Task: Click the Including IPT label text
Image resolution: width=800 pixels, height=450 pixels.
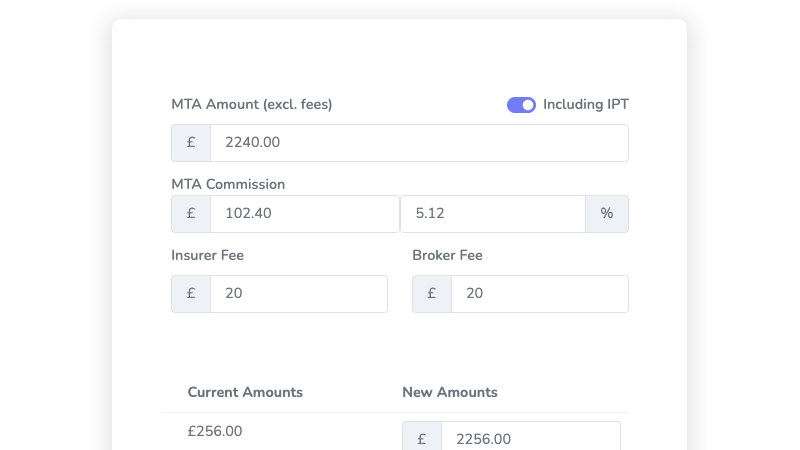Action: tap(586, 105)
